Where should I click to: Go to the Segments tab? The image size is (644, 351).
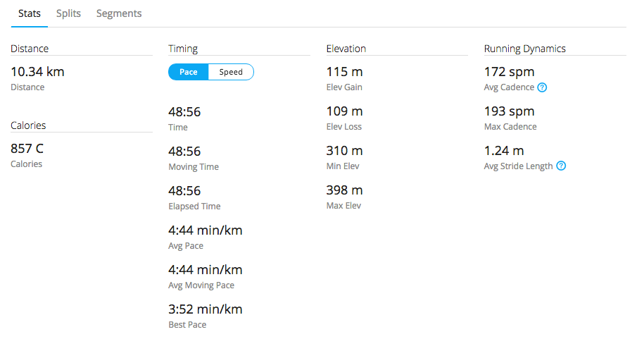coord(119,13)
